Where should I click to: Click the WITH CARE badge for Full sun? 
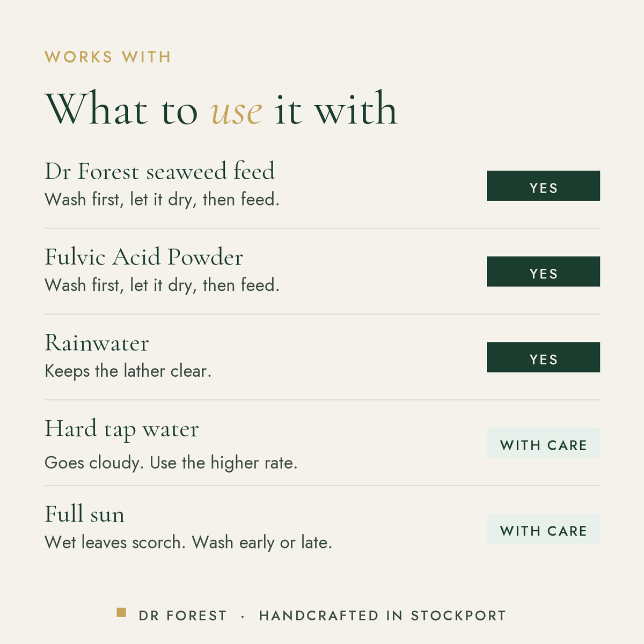543,529
